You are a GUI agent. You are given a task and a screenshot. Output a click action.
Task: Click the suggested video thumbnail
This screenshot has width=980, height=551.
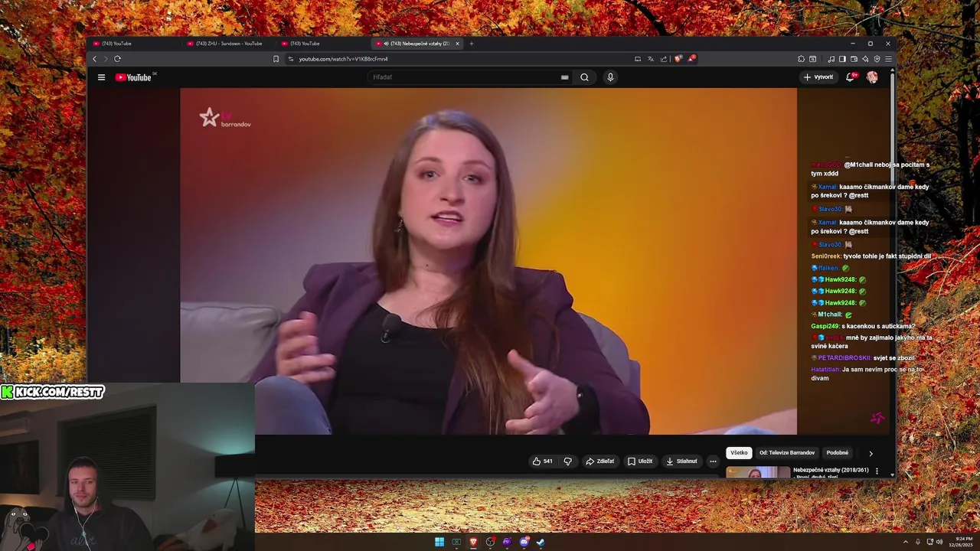point(758,472)
